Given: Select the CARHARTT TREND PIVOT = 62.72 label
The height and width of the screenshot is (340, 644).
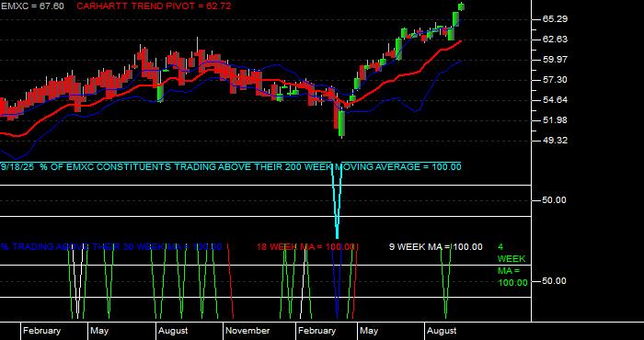Looking at the screenshot, I should click(154, 6).
